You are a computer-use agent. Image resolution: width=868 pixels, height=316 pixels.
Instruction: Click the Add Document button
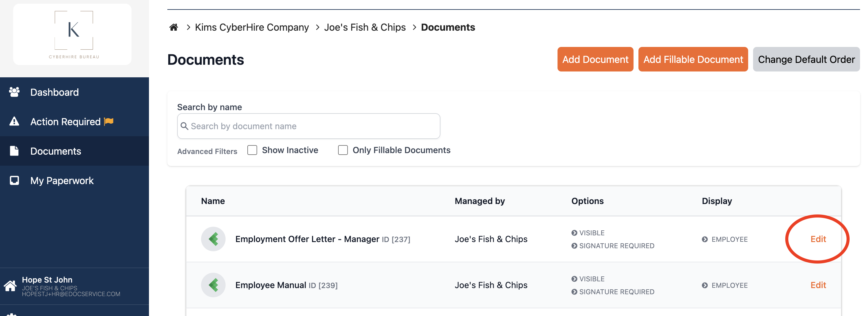pyautogui.click(x=595, y=59)
